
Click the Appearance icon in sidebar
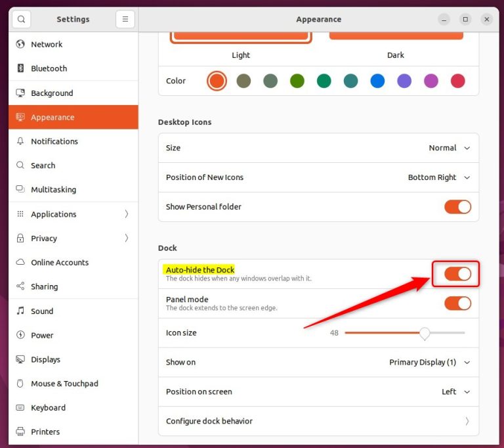[20, 117]
